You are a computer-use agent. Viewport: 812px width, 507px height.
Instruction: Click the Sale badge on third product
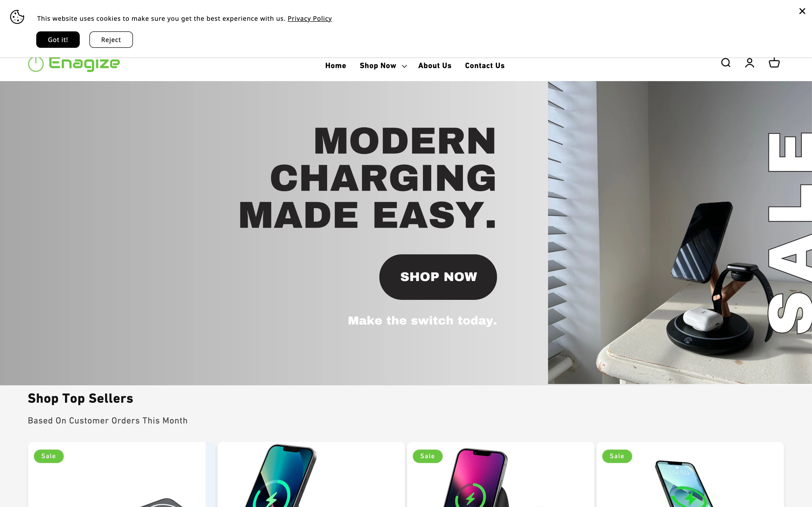point(428,456)
